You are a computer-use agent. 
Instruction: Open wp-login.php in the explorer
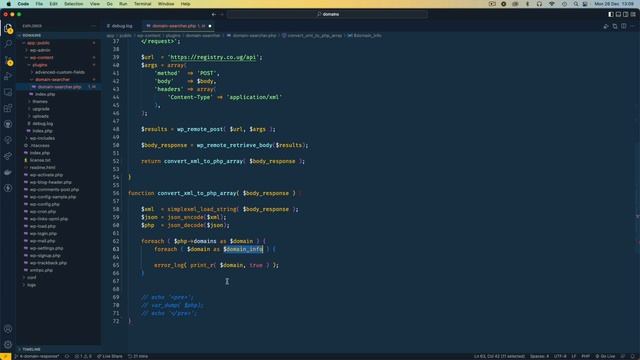coord(43,234)
